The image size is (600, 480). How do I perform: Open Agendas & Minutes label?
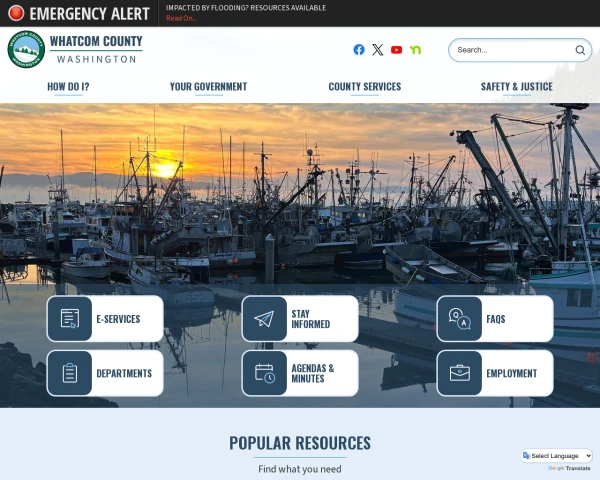click(313, 373)
